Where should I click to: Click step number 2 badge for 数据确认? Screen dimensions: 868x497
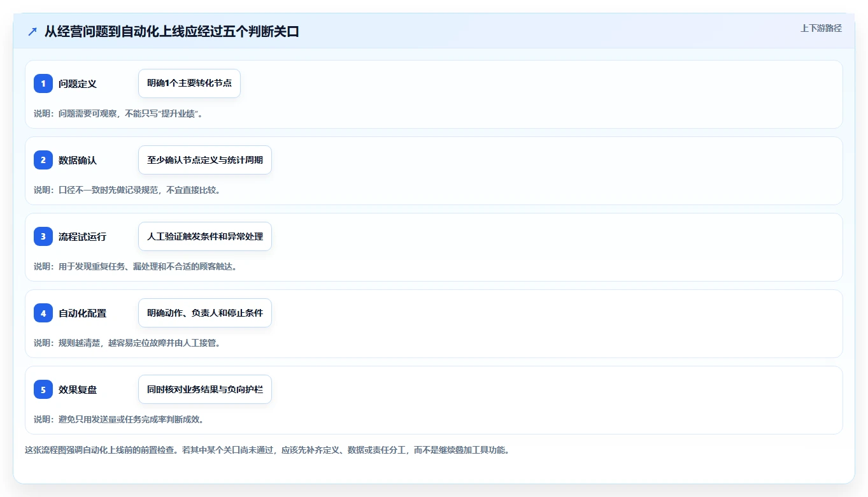click(x=43, y=160)
